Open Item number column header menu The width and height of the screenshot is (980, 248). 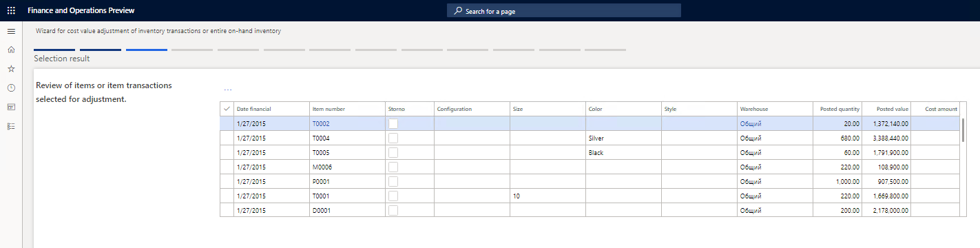pyautogui.click(x=347, y=109)
